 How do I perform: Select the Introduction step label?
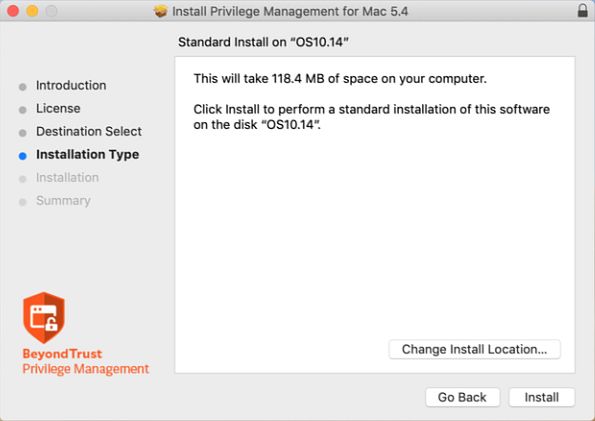(x=71, y=85)
